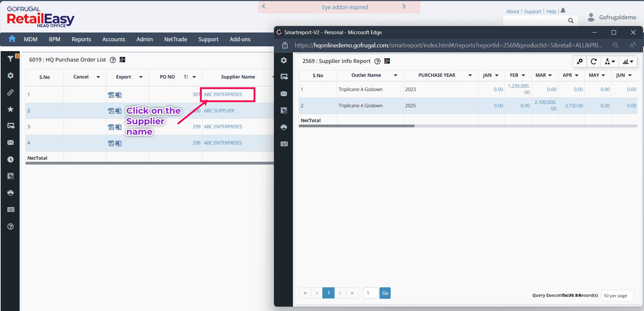Open the chart type dropdown in report toolbar
The width and height of the screenshot is (644, 311).
click(628, 61)
